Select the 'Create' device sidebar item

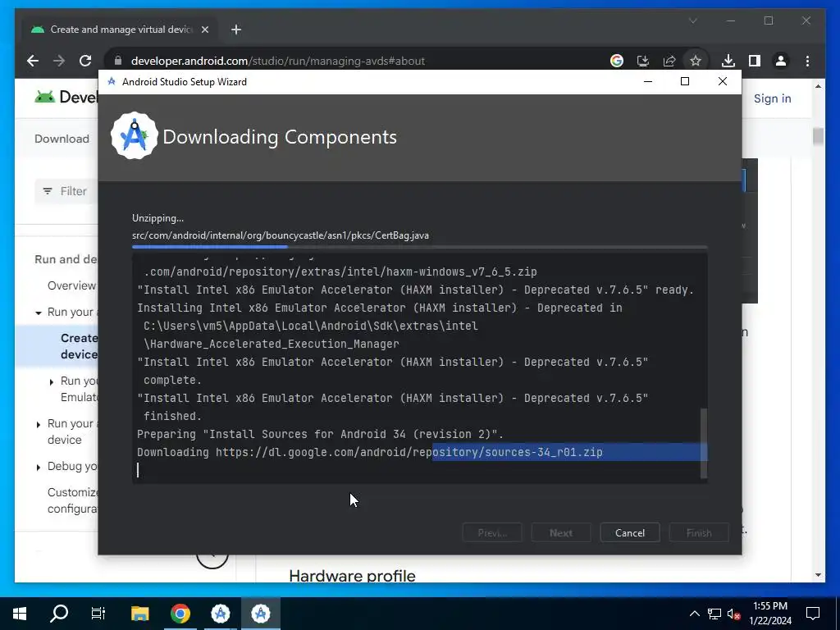click(x=80, y=346)
